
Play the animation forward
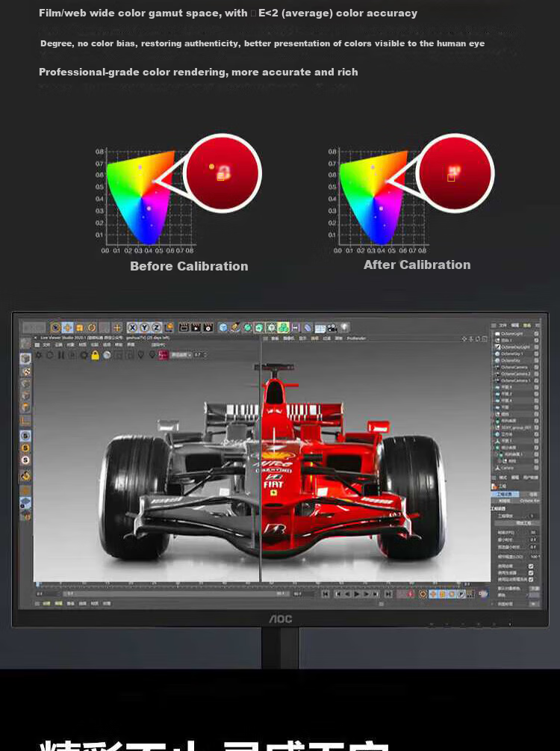pos(357,594)
